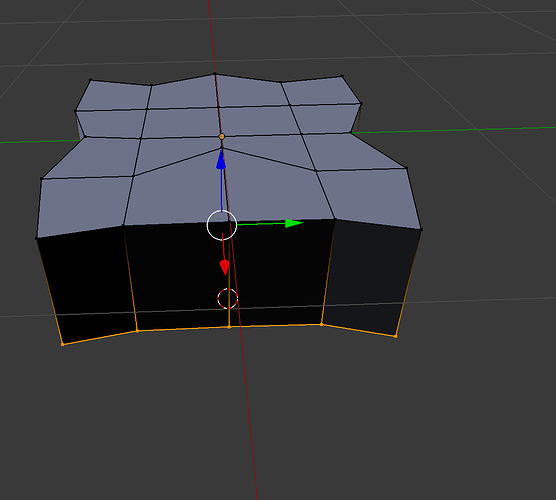Select the orange highlighted vertex on top surface
The image size is (556, 500).
click(x=222, y=137)
